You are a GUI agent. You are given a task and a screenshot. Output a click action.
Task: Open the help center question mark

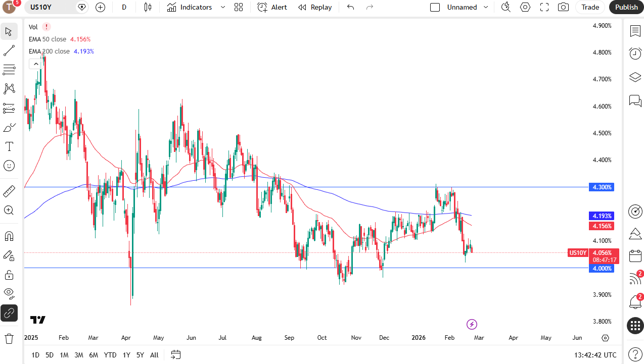pyautogui.click(x=635, y=354)
